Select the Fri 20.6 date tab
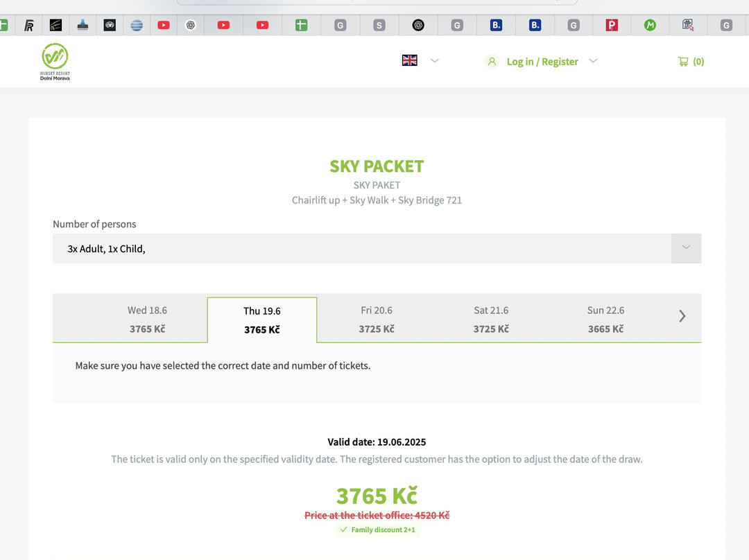This screenshot has height=560, width=749. coord(377,319)
